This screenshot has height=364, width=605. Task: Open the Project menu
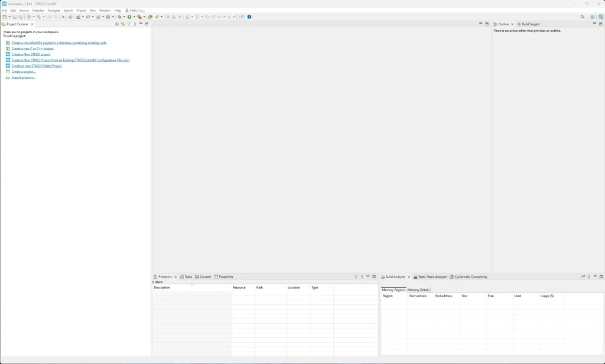pos(81,10)
